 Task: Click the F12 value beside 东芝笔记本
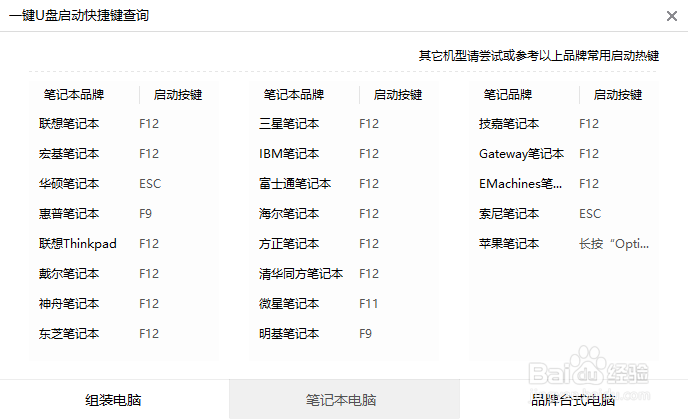[149, 334]
